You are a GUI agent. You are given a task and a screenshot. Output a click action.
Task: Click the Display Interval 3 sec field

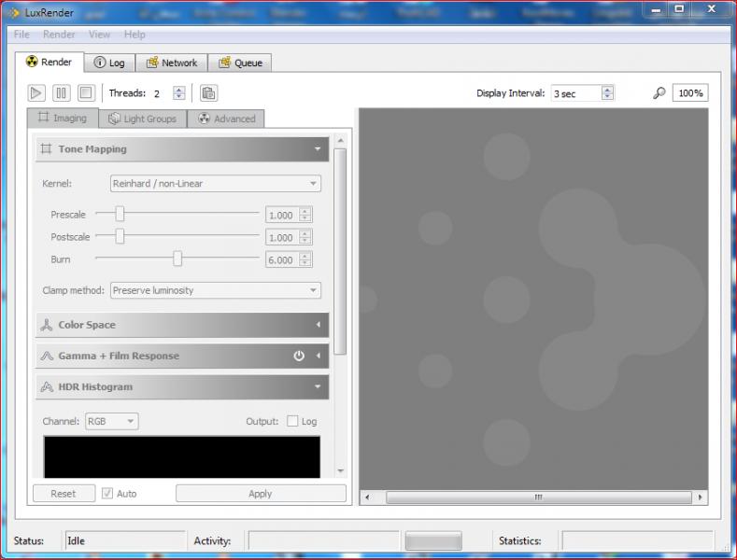pos(576,93)
